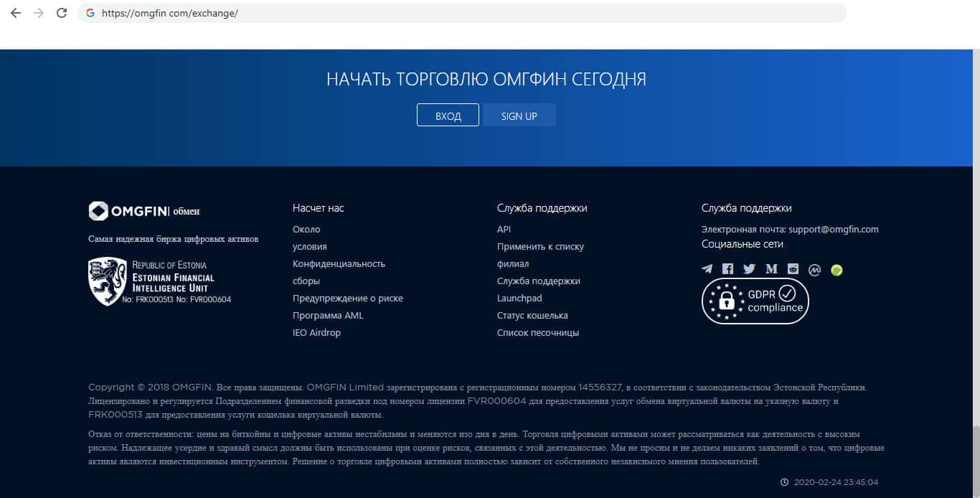Open the Twitter bird icon
980x498 pixels.
[750, 269]
